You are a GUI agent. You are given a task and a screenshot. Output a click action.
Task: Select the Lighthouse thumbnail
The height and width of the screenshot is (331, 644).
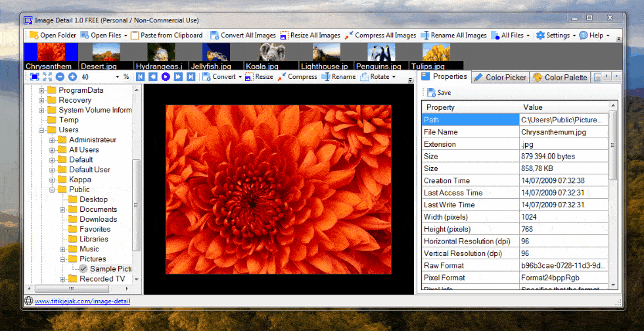(326, 56)
